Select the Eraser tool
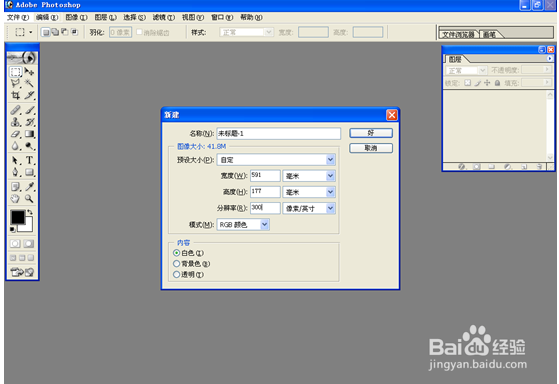 pos(15,134)
